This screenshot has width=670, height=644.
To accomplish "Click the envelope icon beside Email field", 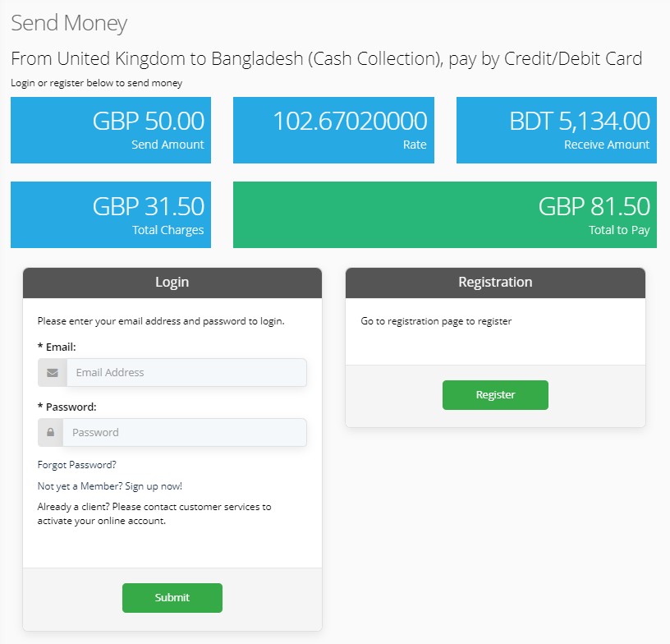I will [52, 373].
